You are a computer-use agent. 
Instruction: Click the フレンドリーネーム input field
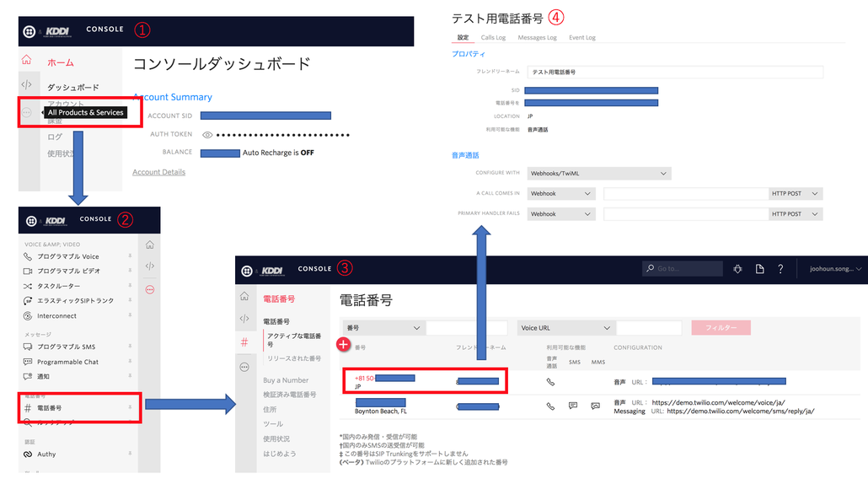pos(675,72)
